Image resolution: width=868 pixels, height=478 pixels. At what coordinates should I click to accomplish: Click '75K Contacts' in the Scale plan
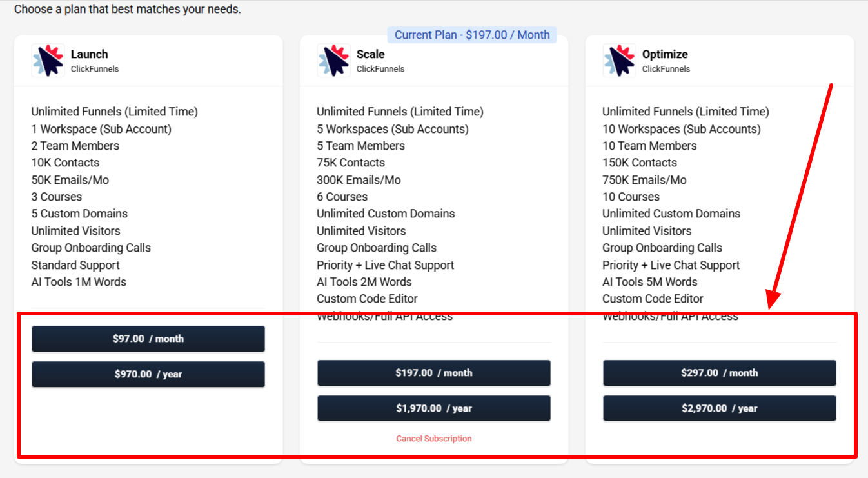click(x=351, y=163)
